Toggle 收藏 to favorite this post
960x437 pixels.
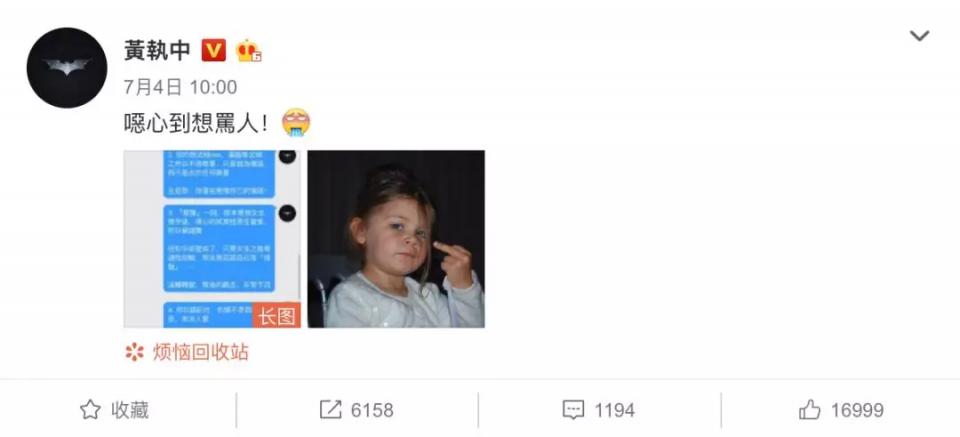pos(114,409)
